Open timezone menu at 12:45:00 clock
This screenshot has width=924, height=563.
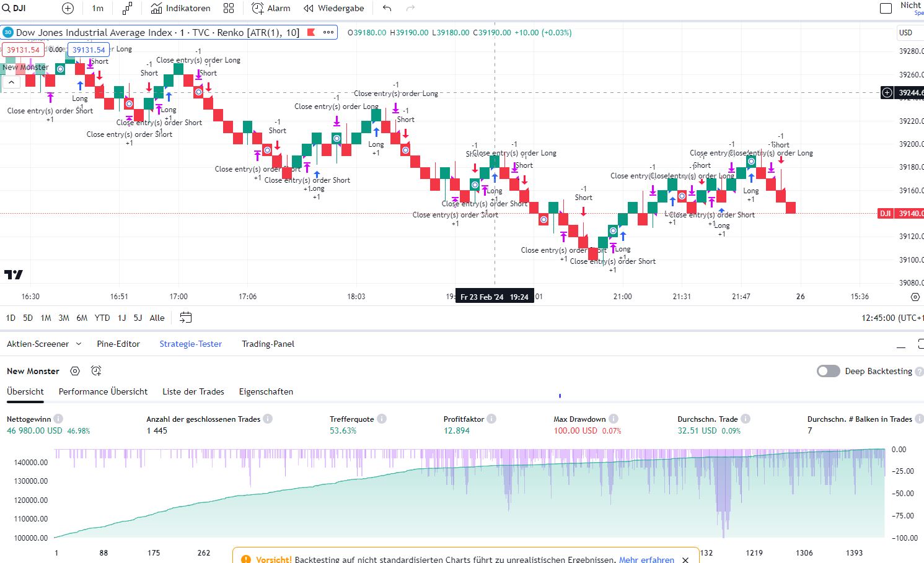(892, 318)
